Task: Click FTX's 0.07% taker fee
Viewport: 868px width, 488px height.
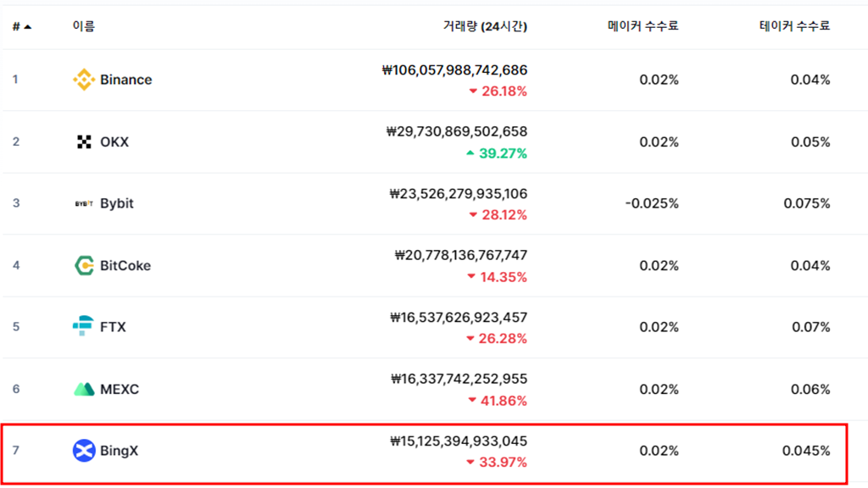Action: pos(811,327)
